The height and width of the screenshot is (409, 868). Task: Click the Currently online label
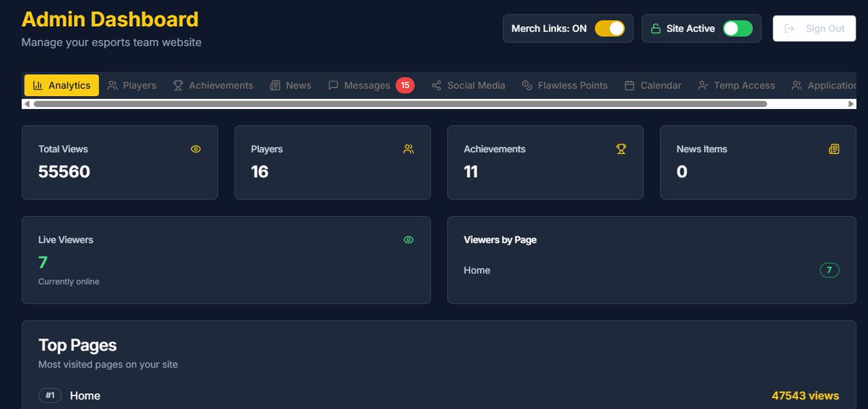coord(69,281)
